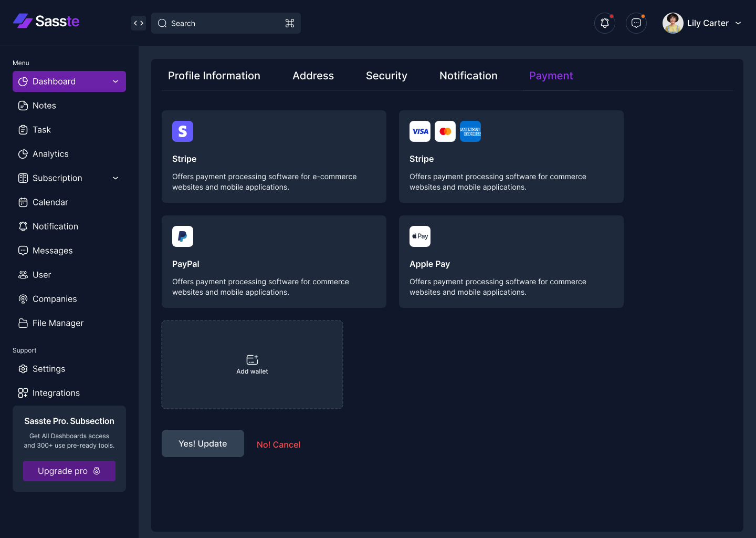Click the Visa card icon
Screen dimensions: 756x538
coord(420,131)
